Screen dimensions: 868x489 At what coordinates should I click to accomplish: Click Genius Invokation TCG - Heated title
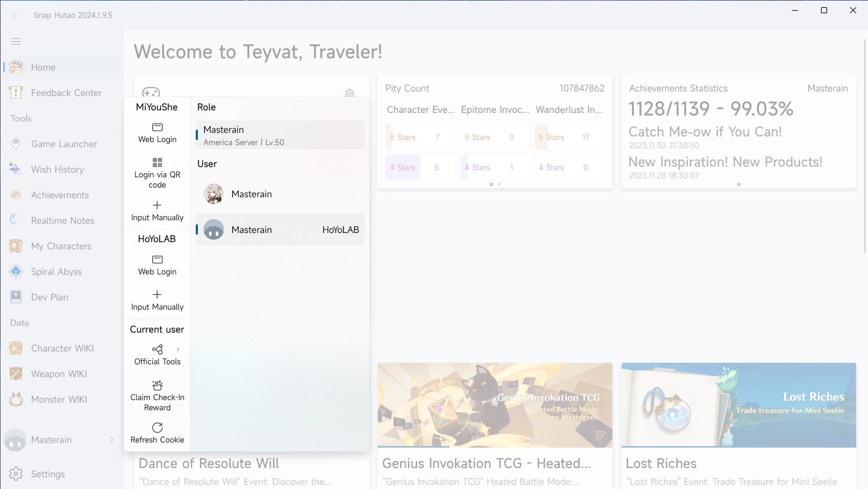(x=487, y=463)
